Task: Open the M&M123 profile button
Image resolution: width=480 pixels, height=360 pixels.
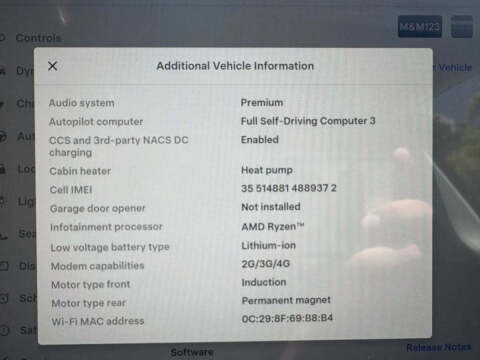Action: 420,26
